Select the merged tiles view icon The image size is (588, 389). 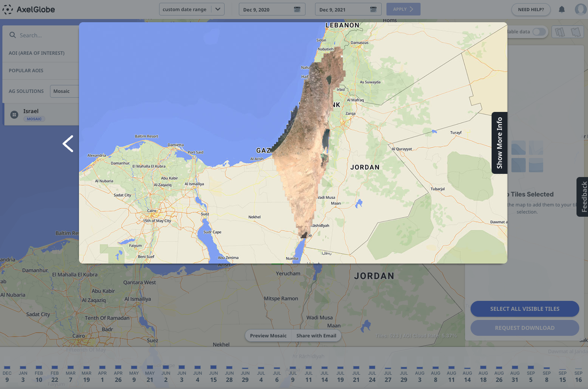point(576,32)
